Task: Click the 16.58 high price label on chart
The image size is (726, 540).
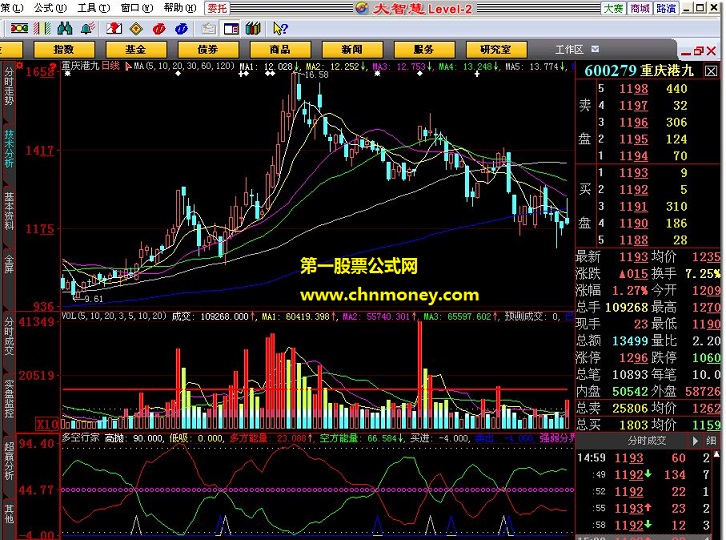Action: pos(316,75)
